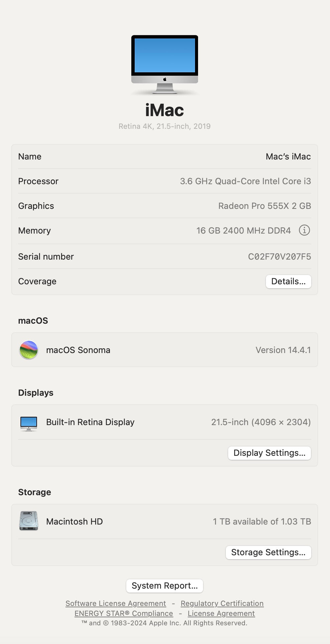Open Storage Settings

coord(268,552)
